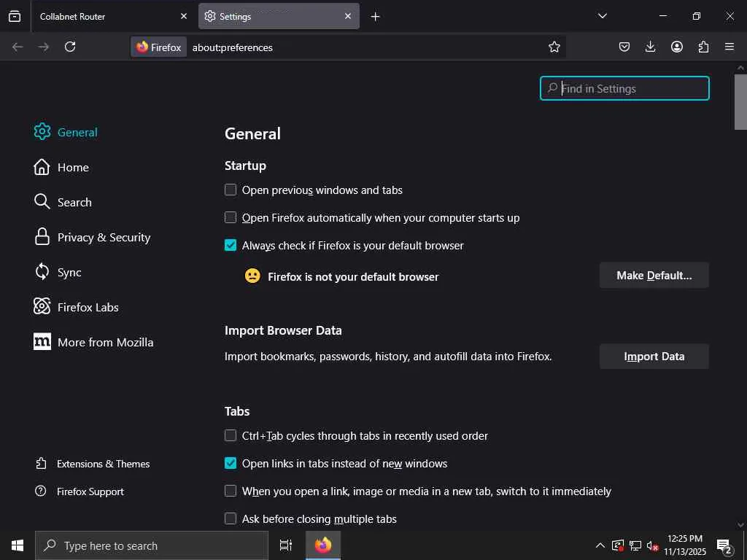Click the Firefox account profile icon
Screen dimensions: 747x560
[677, 47]
